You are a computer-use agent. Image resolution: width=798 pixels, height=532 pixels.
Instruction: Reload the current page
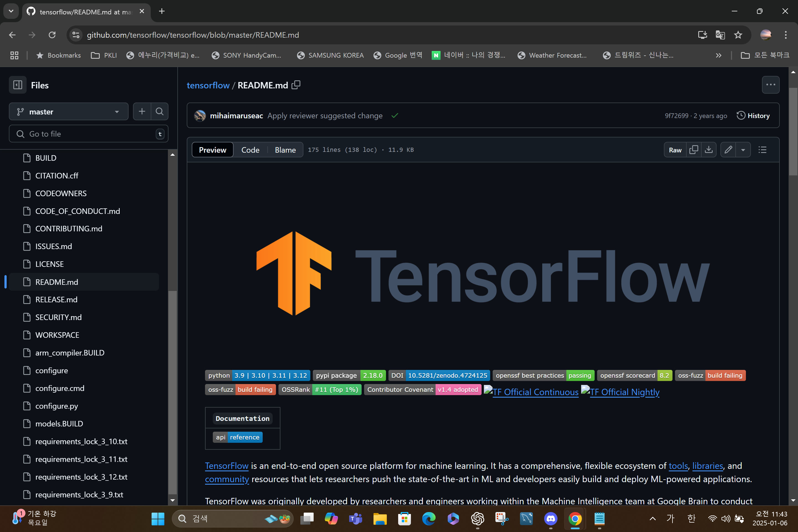click(x=52, y=35)
